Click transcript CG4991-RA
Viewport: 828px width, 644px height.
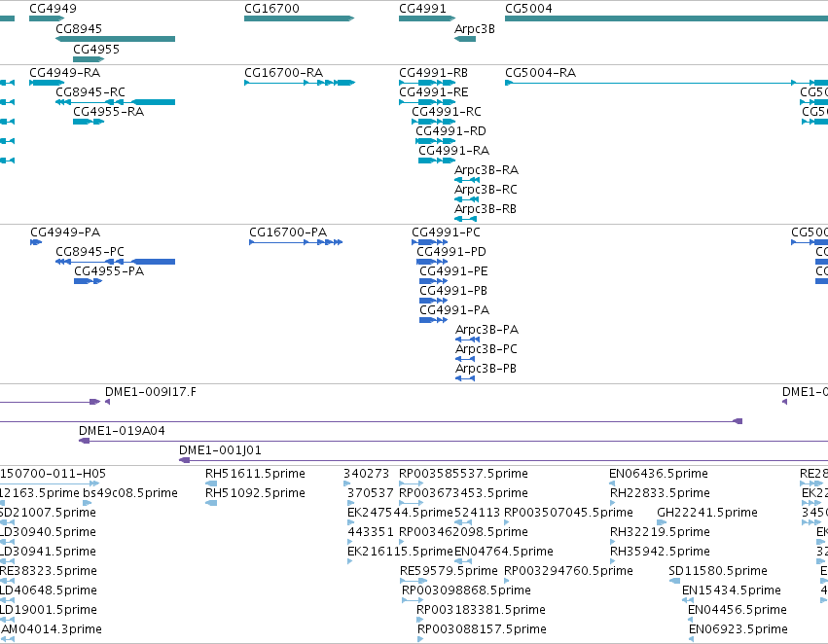pos(454,151)
